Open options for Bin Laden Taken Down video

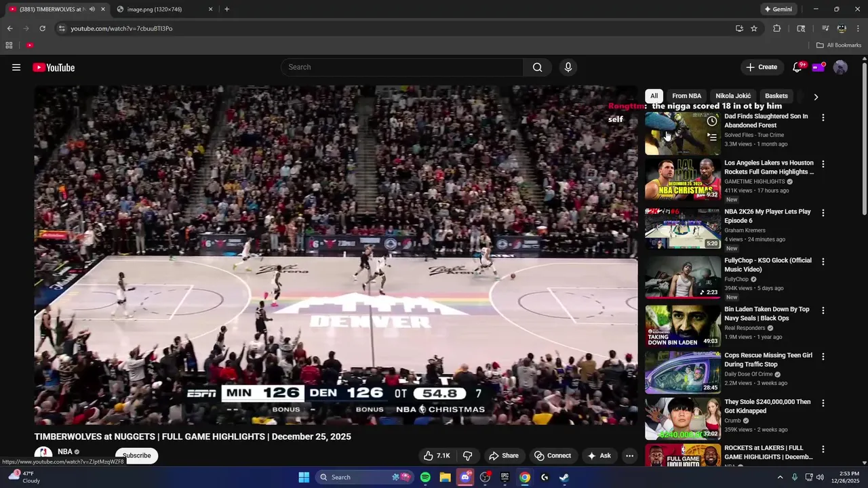coord(823,310)
